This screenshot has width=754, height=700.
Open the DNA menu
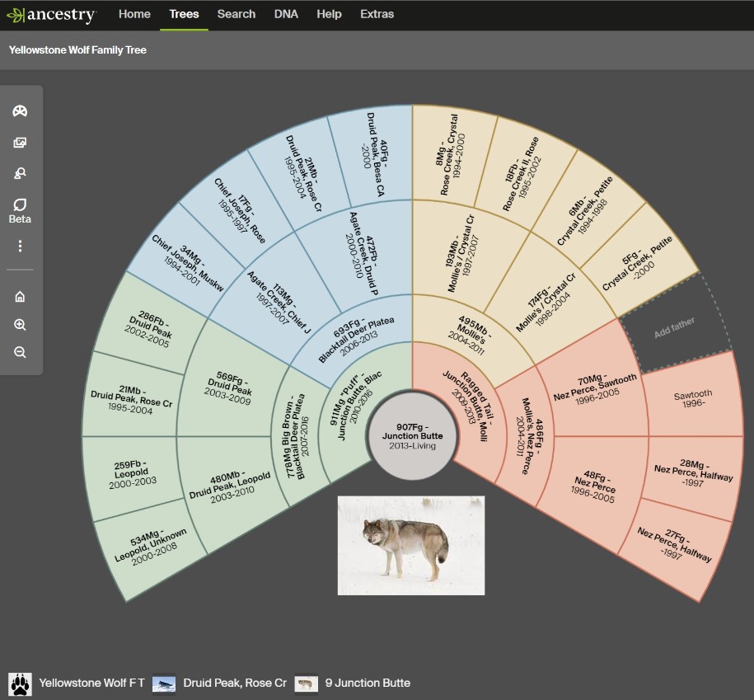pos(286,14)
